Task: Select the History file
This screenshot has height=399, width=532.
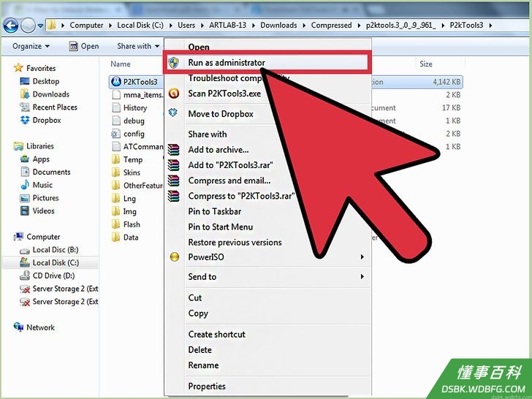Action: click(135, 108)
